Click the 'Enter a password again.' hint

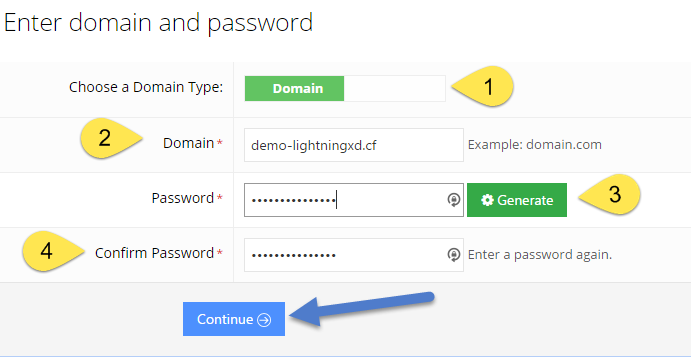[540, 255]
